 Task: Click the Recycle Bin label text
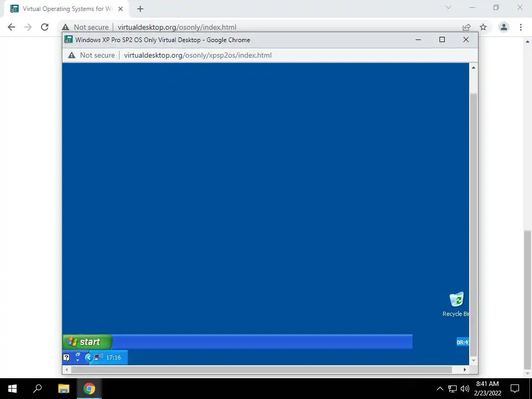456,314
